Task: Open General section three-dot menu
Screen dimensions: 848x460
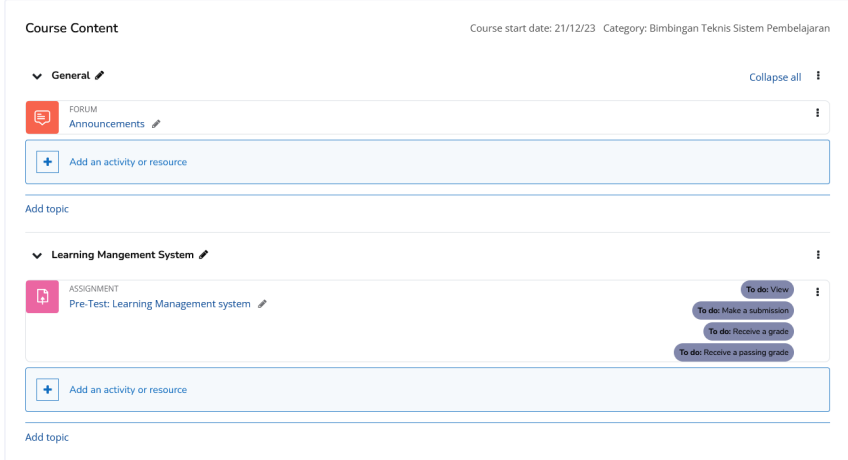Action: [818, 76]
